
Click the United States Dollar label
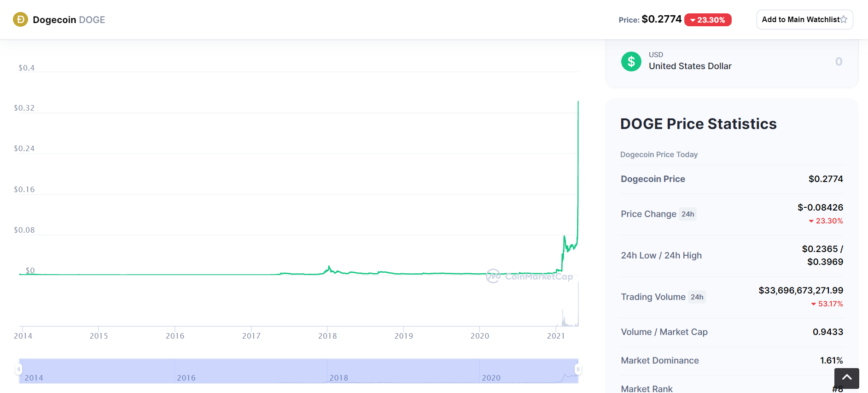click(x=690, y=66)
